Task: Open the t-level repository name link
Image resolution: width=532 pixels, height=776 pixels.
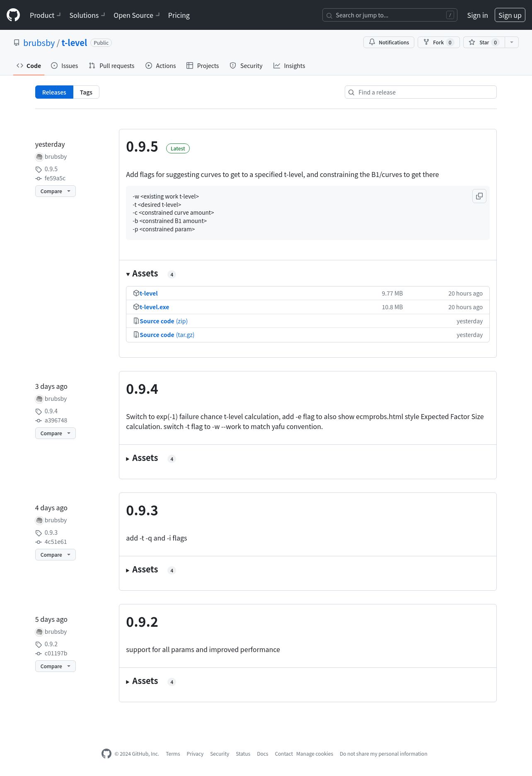Action: pos(74,43)
